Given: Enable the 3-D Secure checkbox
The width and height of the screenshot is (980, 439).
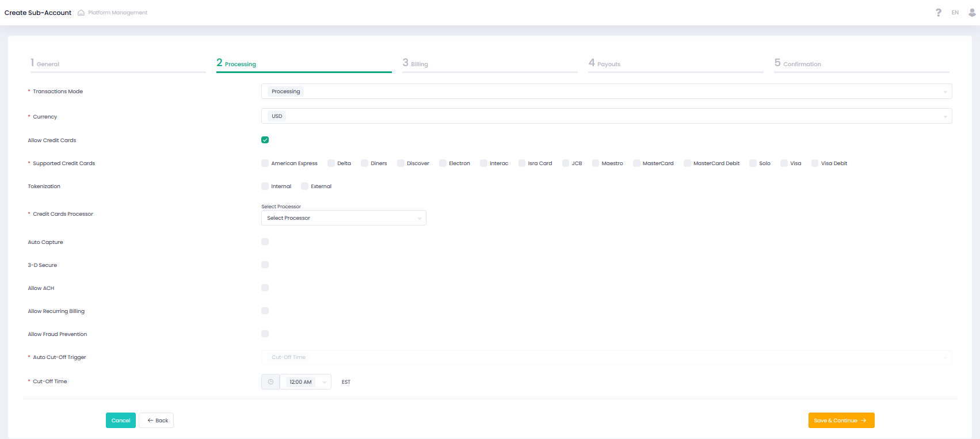Looking at the screenshot, I should (x=265, y=265).
